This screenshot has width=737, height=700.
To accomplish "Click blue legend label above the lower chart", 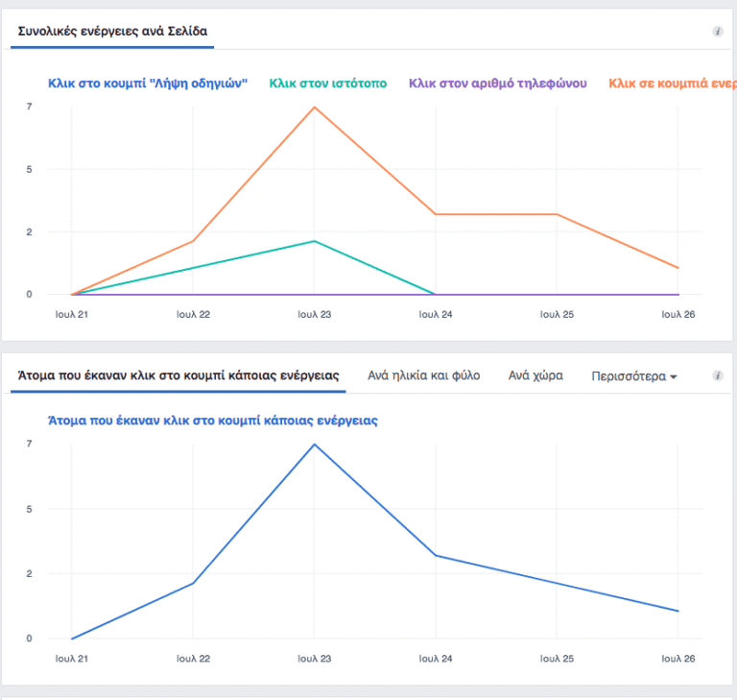I will [x=212, y=420].
